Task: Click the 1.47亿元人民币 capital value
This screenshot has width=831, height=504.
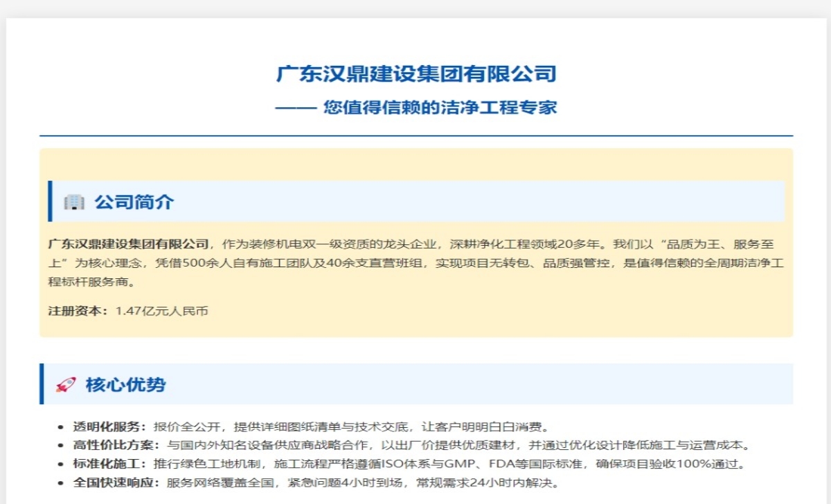Action: pos(161,311)
